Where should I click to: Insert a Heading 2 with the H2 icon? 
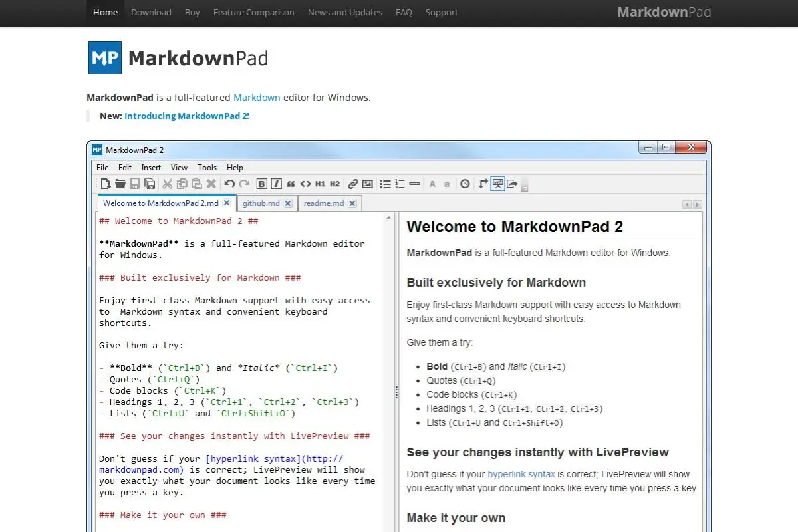334,184
